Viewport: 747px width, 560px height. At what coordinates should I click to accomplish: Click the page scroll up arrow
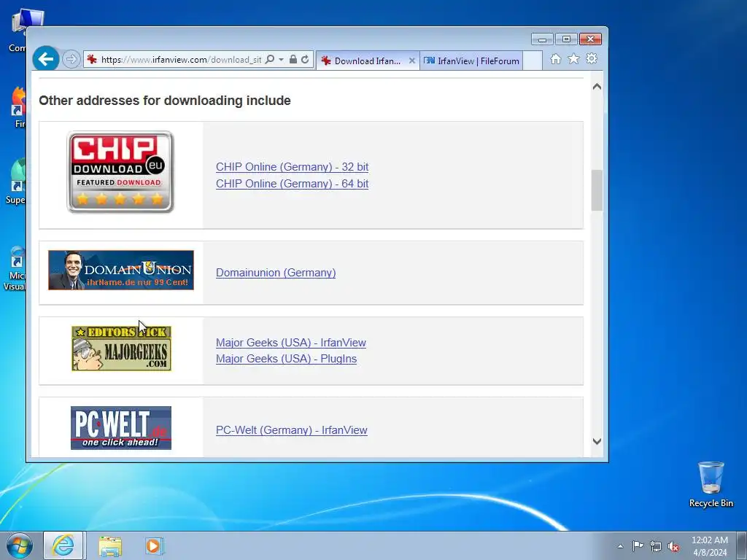click(x=597, y=87)
